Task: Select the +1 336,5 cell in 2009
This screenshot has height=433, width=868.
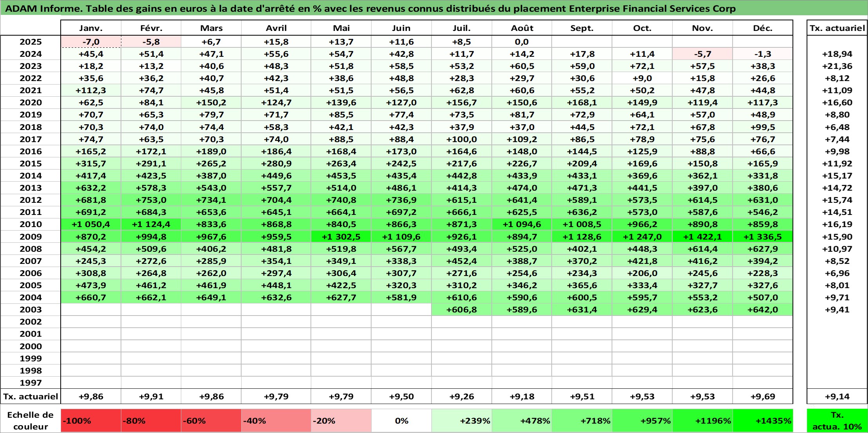Action: coord(763,237)
